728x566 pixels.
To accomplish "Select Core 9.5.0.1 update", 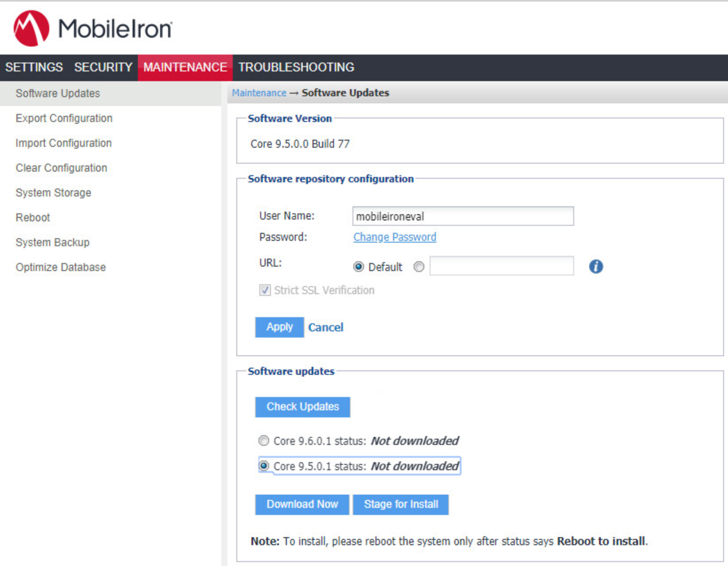I will coord(265,466).
